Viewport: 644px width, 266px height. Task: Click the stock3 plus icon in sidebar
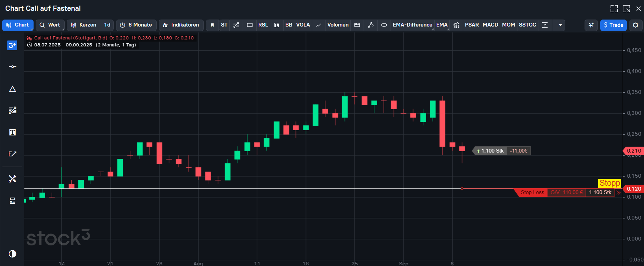pyautogui.click(x=12, y=45)
